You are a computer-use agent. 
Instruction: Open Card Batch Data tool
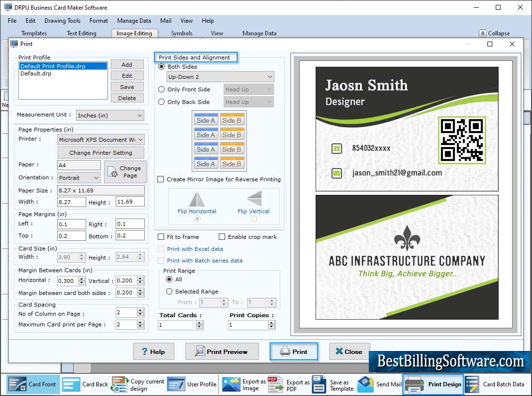click(495, 384)
